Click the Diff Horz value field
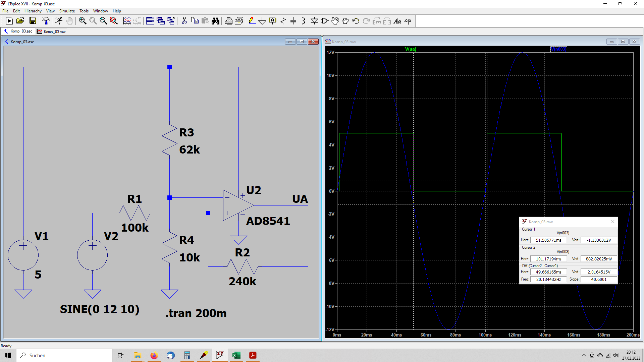This screenshot has width=644, height=362. (548, 272)
